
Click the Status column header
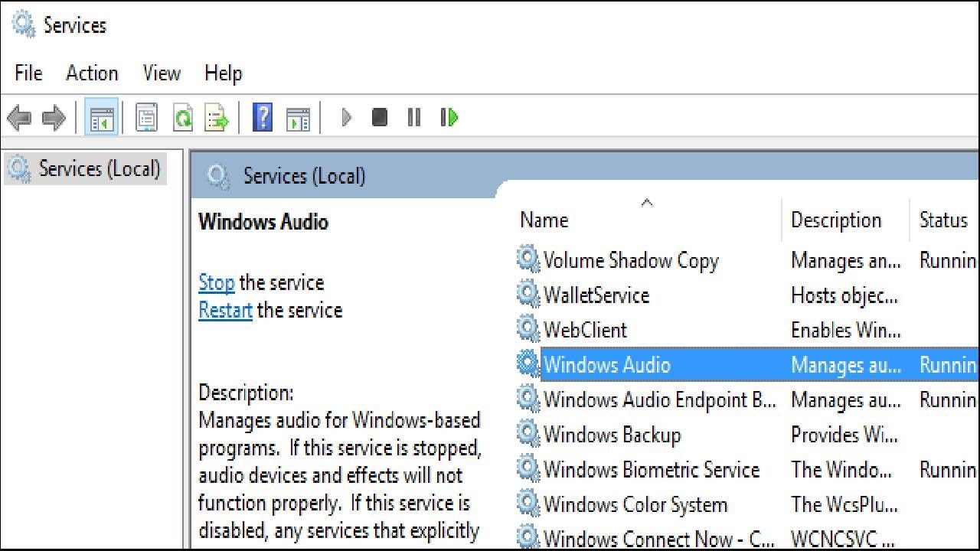(x=943, y=220)
